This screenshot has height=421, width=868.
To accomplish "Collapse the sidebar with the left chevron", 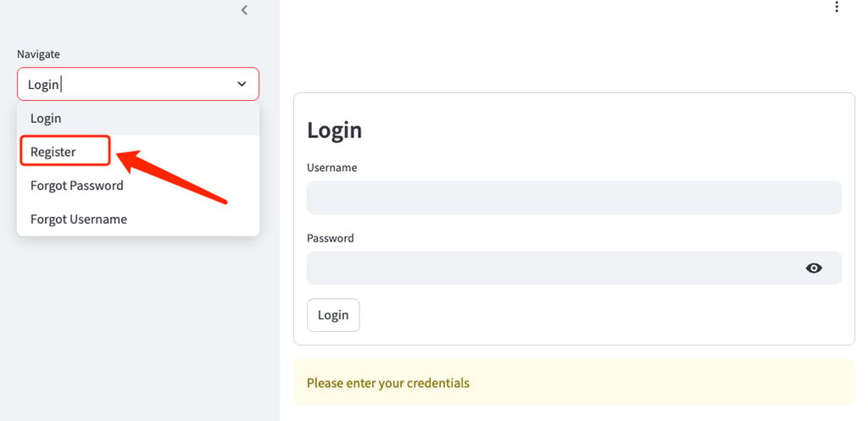I will 244,10.
